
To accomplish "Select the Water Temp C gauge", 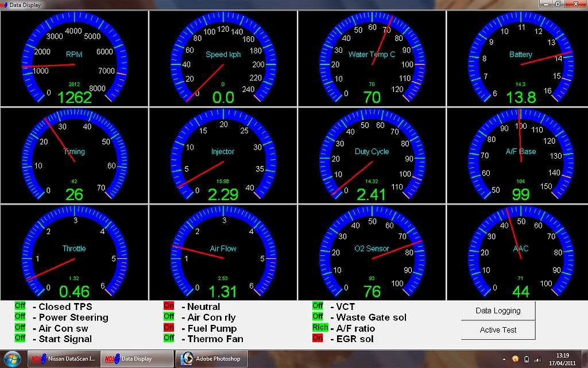I will pyautogui.click(x=372, y=58).
